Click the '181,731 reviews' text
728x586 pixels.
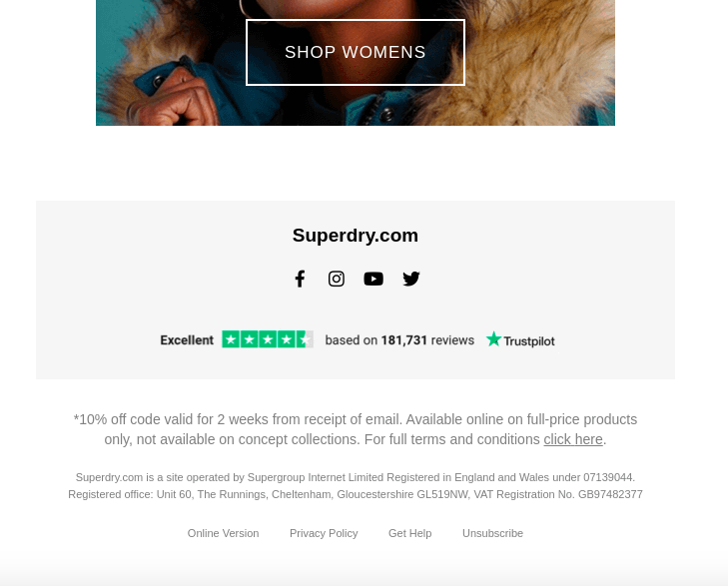pyautogui.click(x=427, y=340)
